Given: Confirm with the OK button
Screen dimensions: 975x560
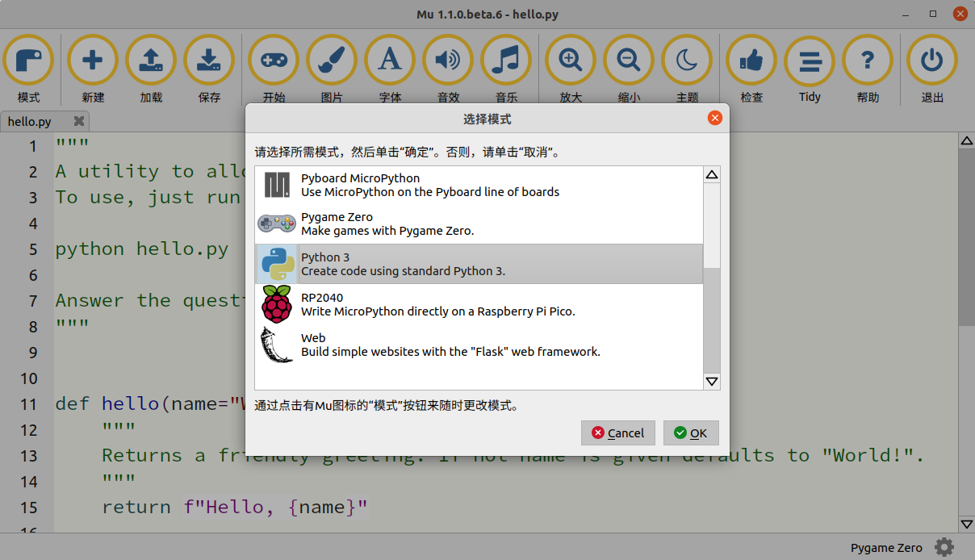Looking at the screenshot, I should pyautogui.click(x=691, y=433).
